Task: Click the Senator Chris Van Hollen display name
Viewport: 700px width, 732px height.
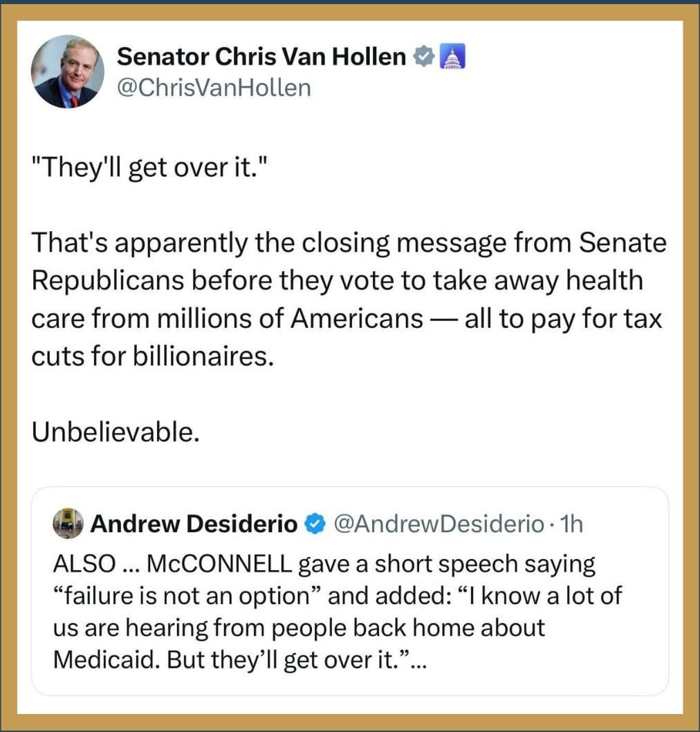Action: click(x=261, y=58)
